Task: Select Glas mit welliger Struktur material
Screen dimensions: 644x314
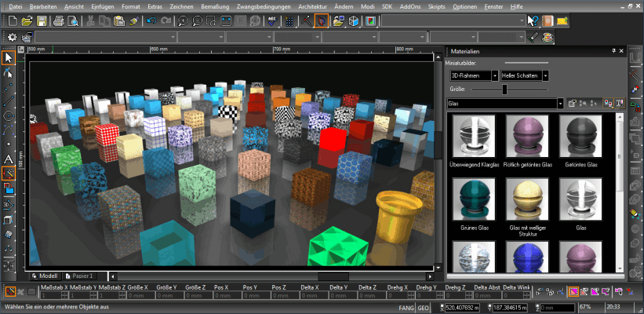Action: pos(528,207)
